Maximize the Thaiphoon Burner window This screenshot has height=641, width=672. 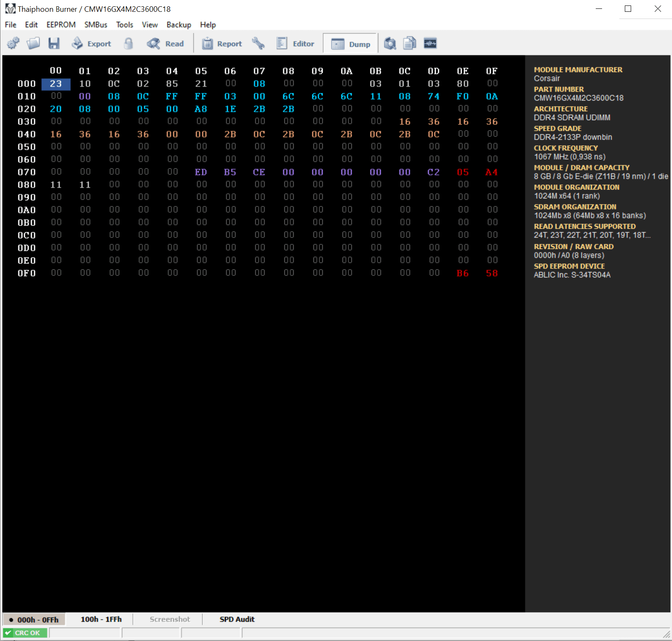(x=628, y=9)
